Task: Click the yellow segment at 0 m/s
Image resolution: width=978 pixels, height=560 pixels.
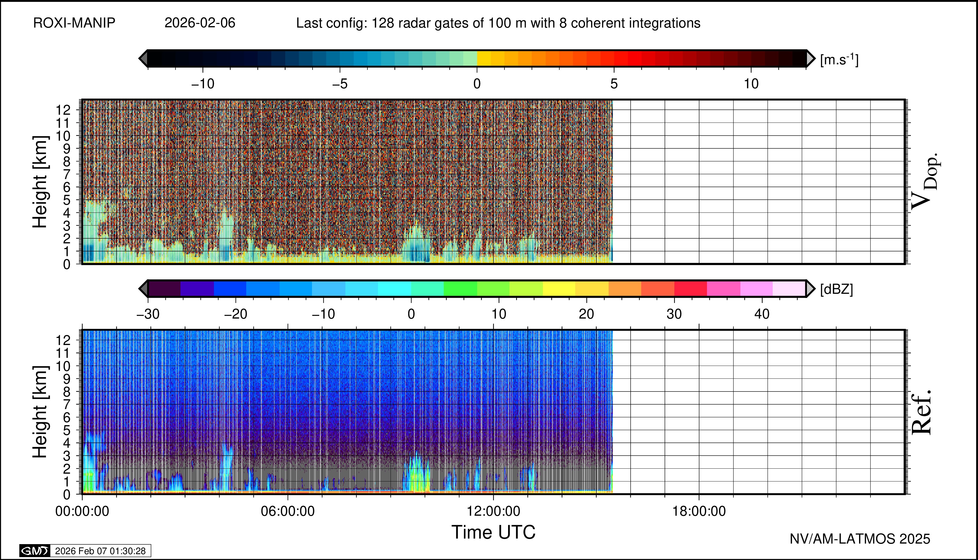Action: (484, 58)
